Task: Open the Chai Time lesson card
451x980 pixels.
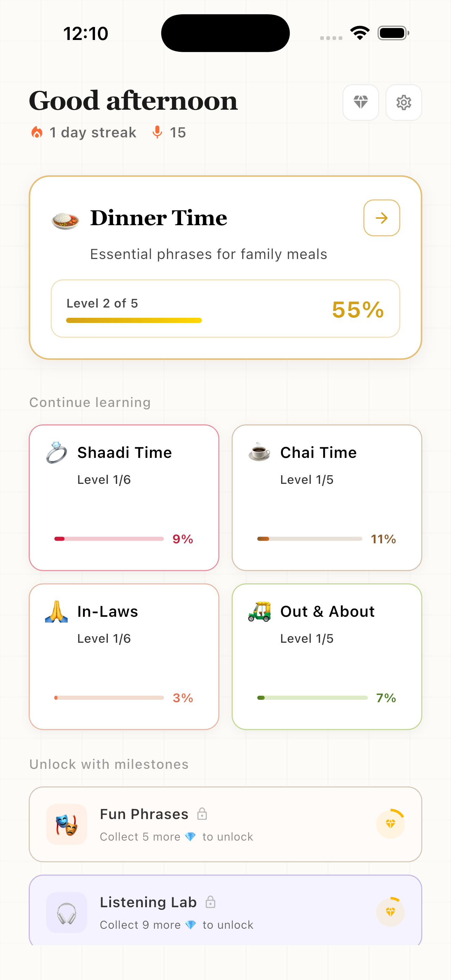Action: tap(327, 497)
